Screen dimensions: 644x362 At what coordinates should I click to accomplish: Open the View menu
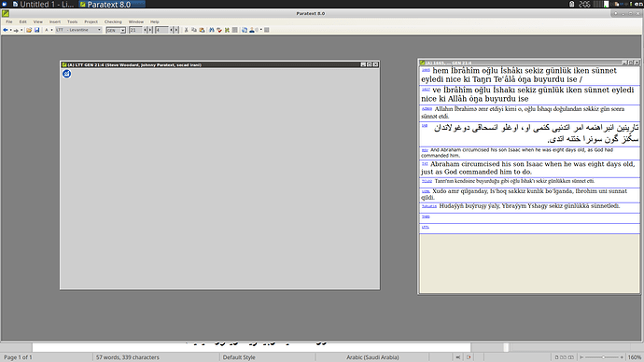click(x=37, y=21)
